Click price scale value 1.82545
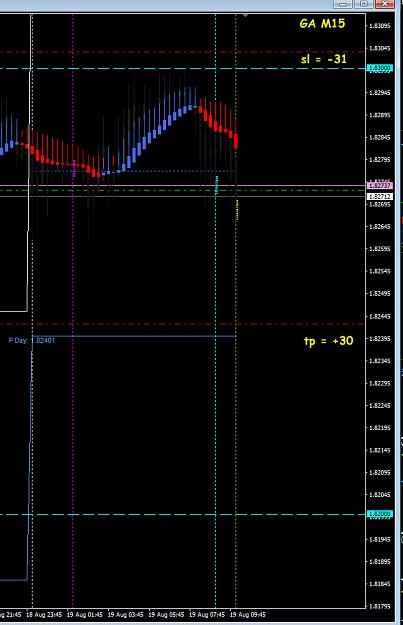The width and height of the screenshot is (403, 625). [x=379, y=271]
